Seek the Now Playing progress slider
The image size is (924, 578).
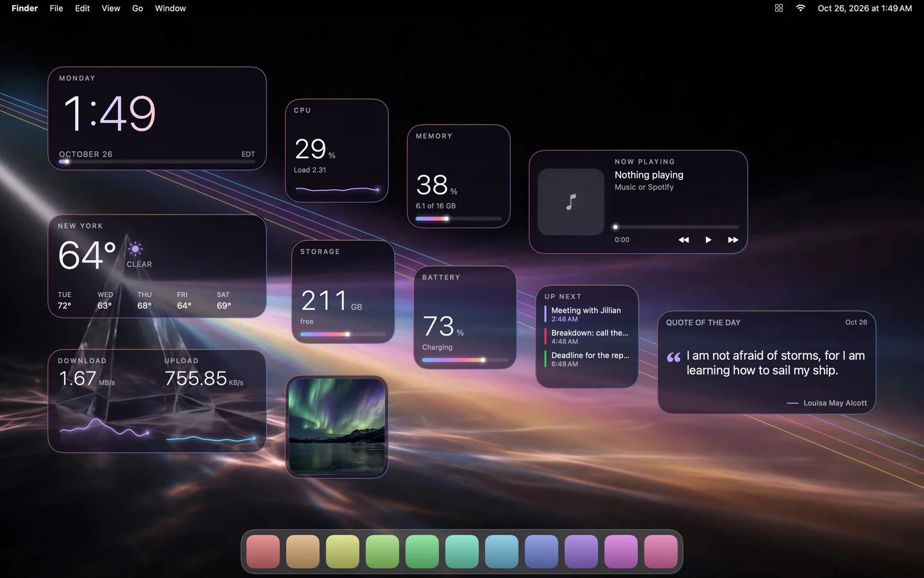coord(677,227)
